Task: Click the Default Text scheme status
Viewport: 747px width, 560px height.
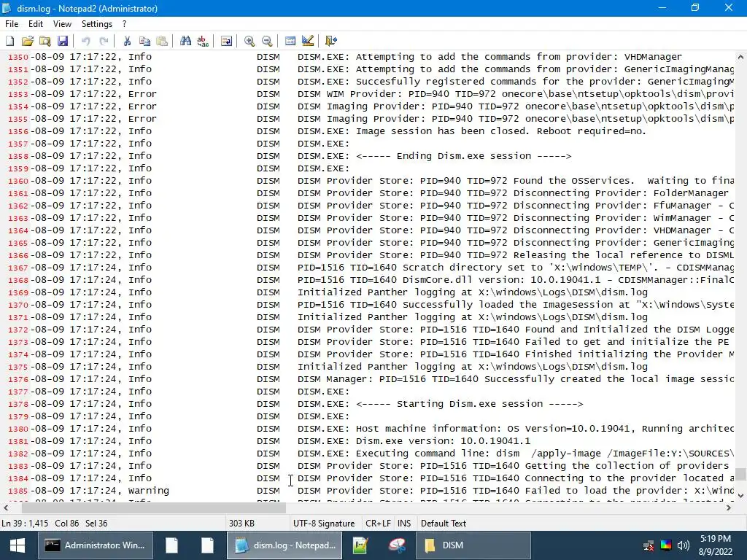Action: tap(444, 523)
